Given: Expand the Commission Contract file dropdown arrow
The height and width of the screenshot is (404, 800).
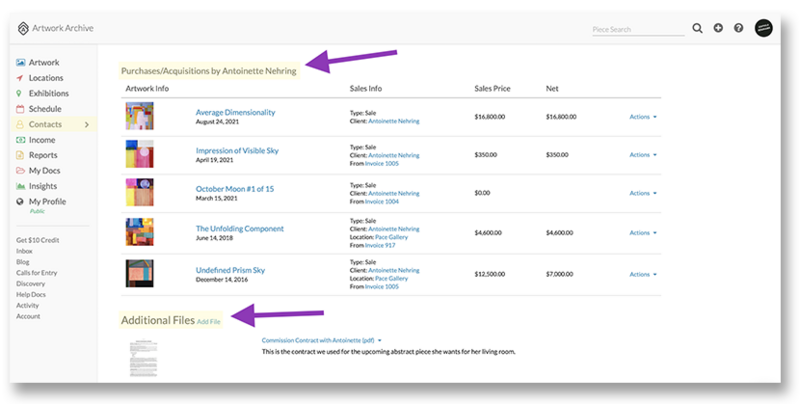Looking at the screenshot, I should tap(380, 340).
